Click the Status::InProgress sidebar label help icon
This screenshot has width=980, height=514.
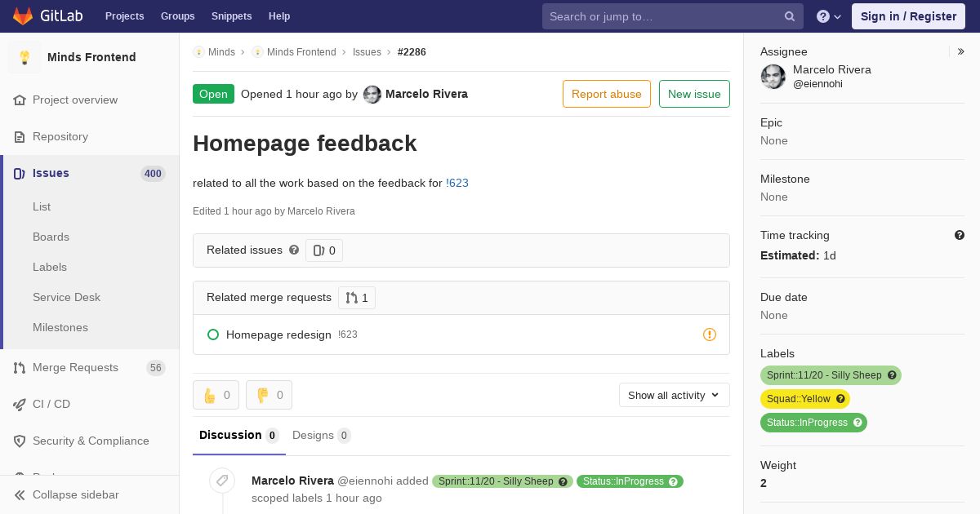857,423
